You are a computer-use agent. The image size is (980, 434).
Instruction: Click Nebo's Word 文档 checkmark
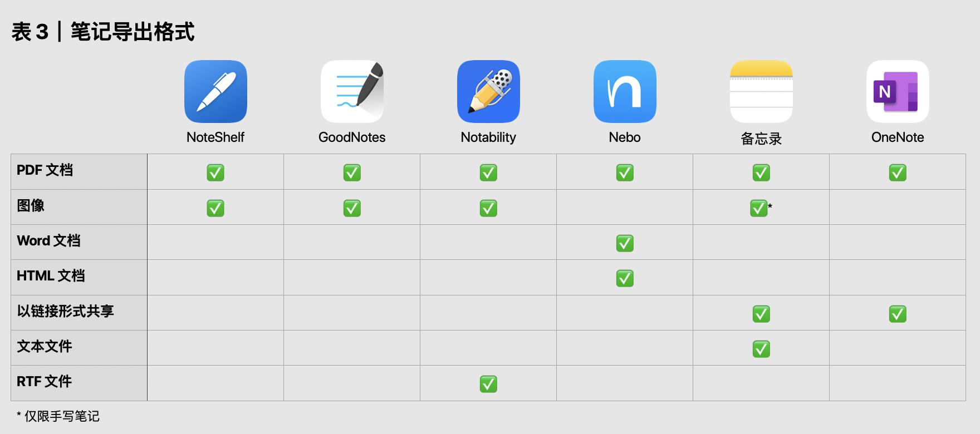625,243
